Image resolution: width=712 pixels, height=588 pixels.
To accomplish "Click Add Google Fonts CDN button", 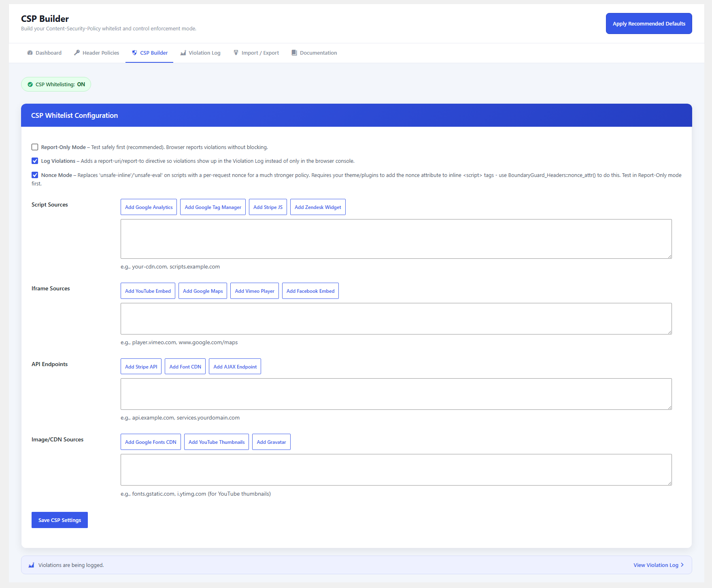I will tap(151, 442).
